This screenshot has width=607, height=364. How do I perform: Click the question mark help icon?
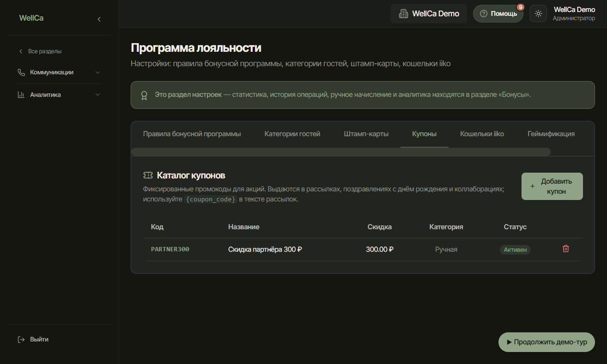pos(484,14)
